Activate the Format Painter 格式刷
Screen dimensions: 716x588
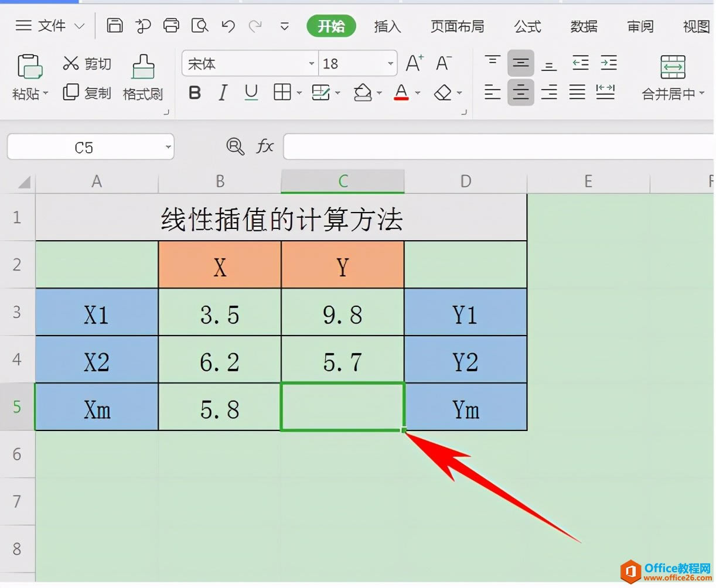[143, 78]
